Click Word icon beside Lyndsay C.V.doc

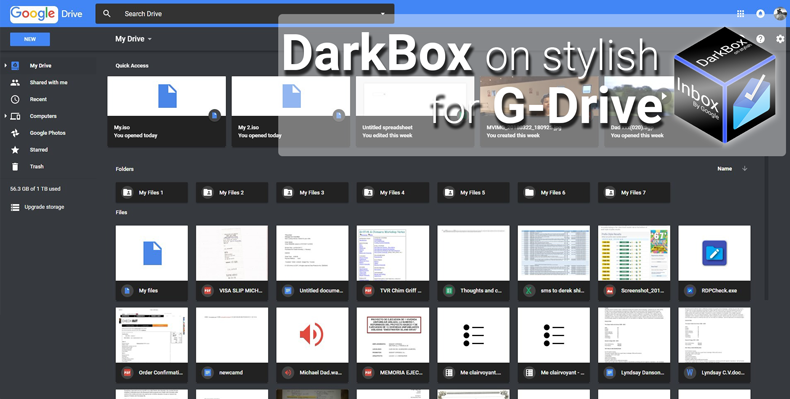click(x=689, y=373)
